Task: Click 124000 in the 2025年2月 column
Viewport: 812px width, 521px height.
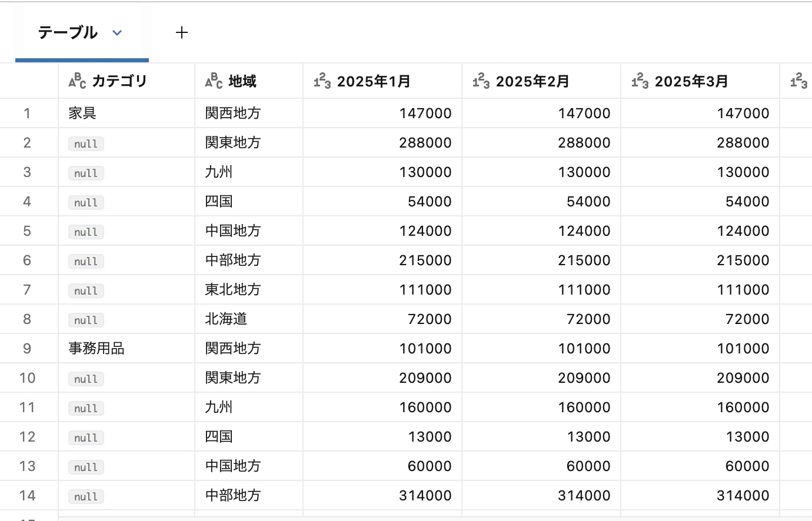Action: point(541,231)
